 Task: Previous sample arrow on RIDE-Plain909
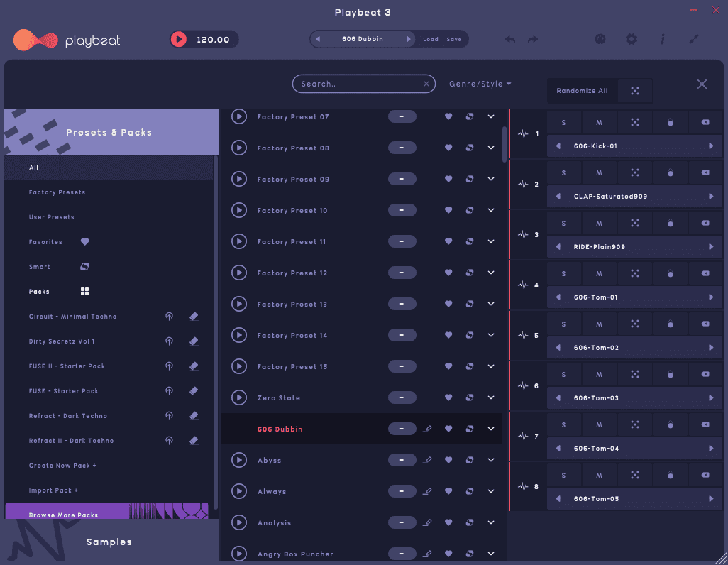point(558,247)
